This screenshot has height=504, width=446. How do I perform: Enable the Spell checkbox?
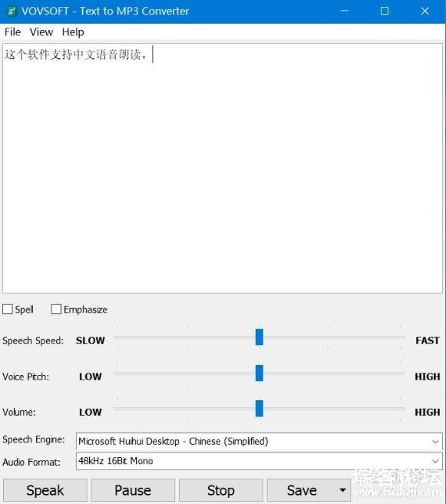(8, 309)
